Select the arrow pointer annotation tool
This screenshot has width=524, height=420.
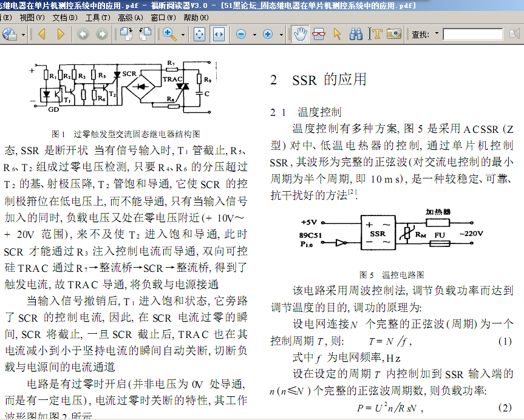(337, 34)
